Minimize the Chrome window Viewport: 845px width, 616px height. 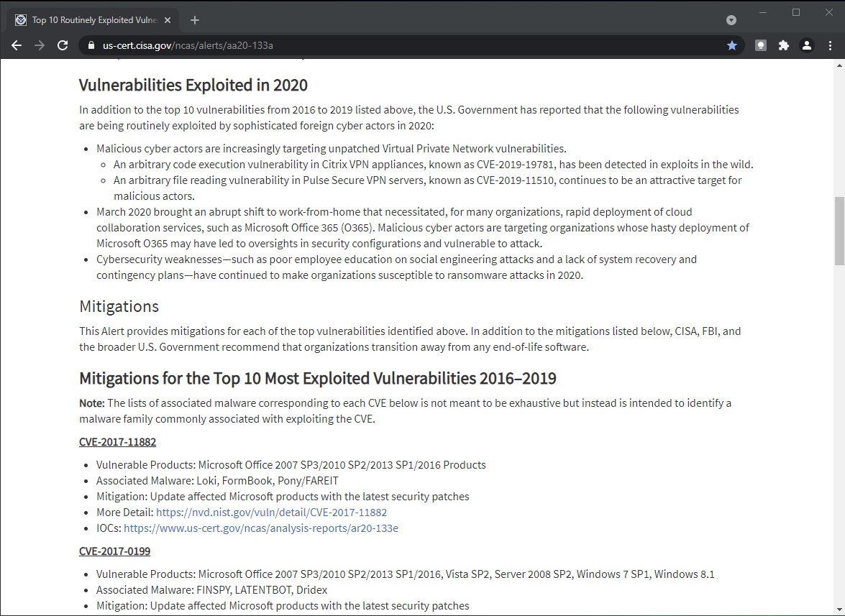coord(762,12)
